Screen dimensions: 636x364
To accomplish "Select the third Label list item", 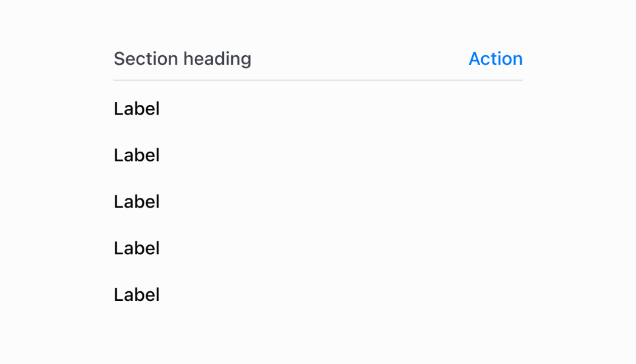I will [x=137, y=202].
